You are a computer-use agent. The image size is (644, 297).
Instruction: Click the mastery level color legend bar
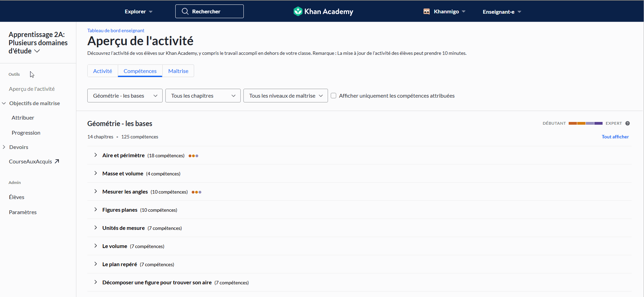(x=585, y=123)
